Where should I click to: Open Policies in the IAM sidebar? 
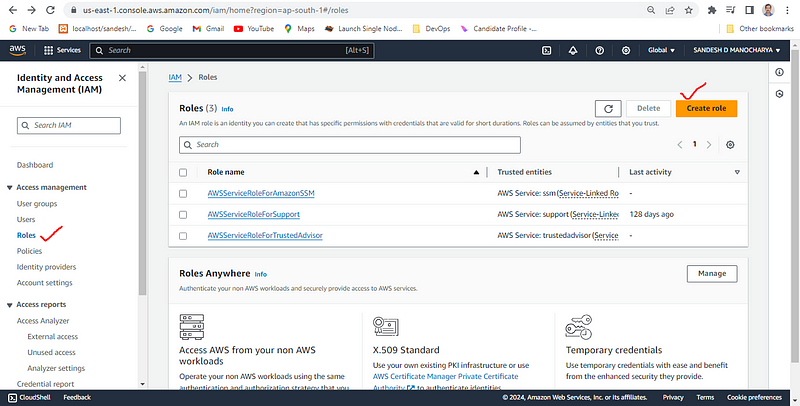[x=29, y=251]
